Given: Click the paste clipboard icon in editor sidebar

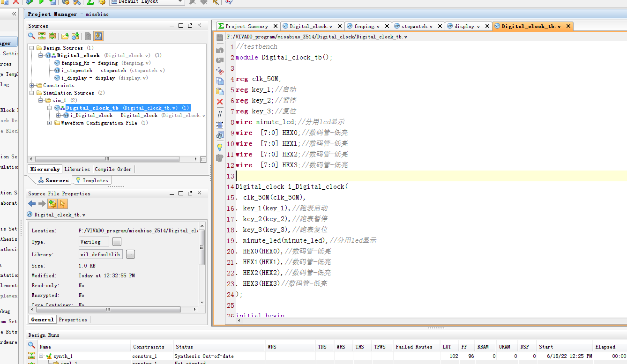Looking at the screenshot, I should pos(219,91).
